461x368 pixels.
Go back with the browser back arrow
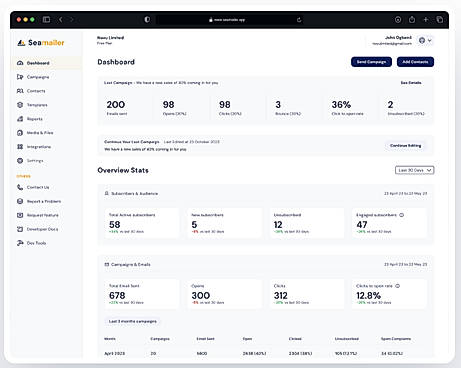[x=61, y=20]
